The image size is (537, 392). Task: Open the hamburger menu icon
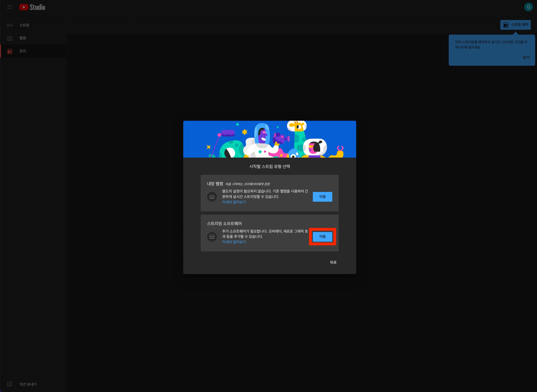click(10, 7)
